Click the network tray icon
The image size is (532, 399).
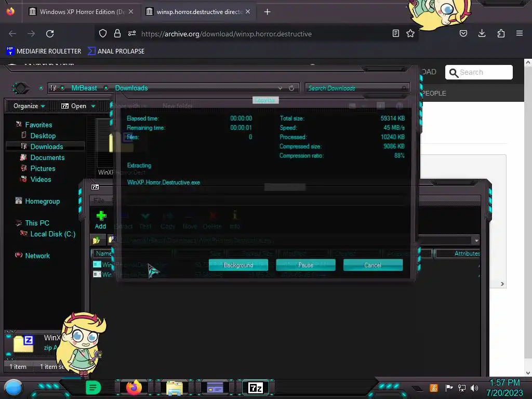click(x=462, y=388)
